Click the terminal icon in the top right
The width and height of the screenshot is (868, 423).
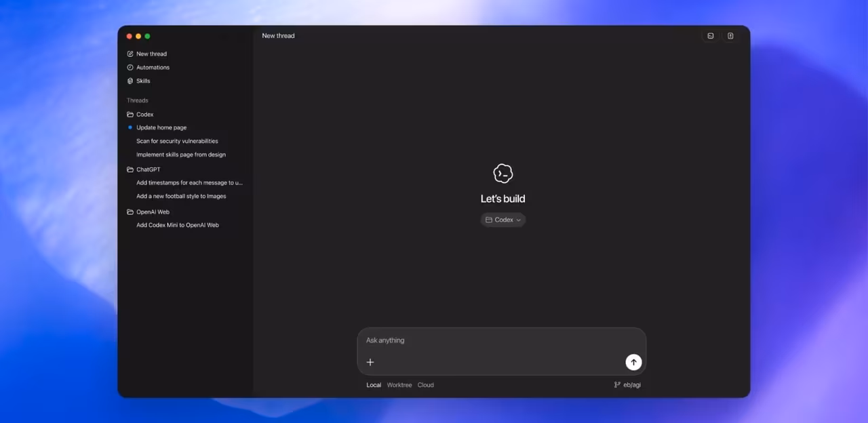coord(710,36)
